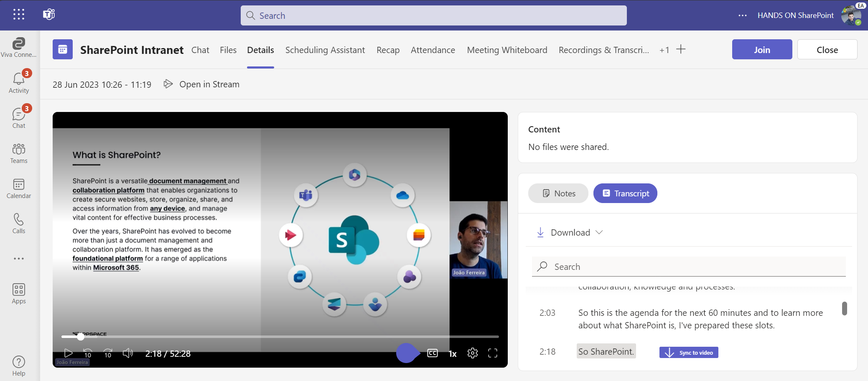Open the Activity feed
The image size is (868, 381).
point(18,82)
